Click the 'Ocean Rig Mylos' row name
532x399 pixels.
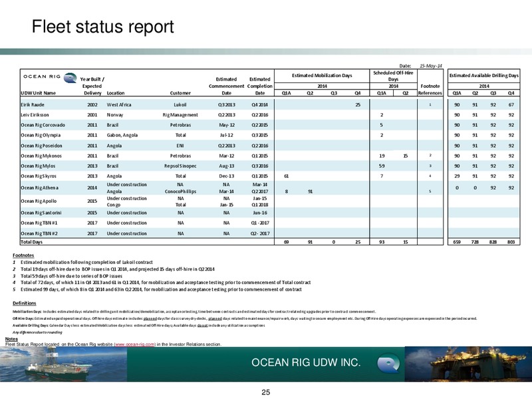pos(38,166)
